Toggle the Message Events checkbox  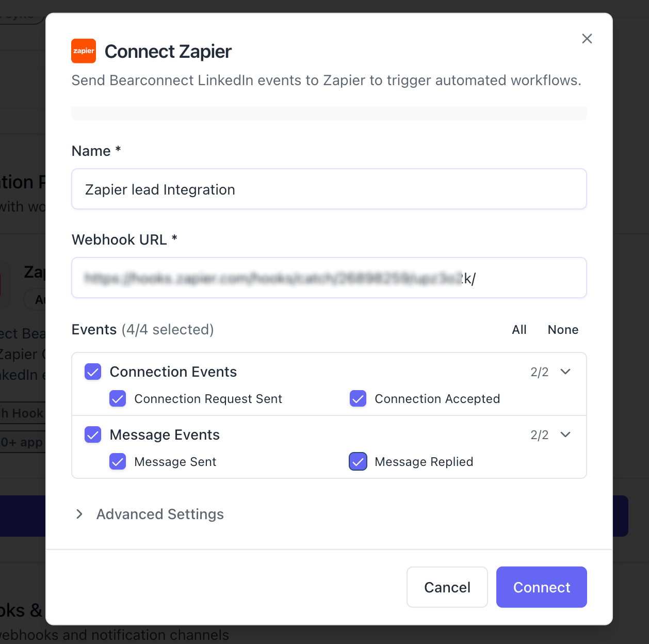[93, 434]
